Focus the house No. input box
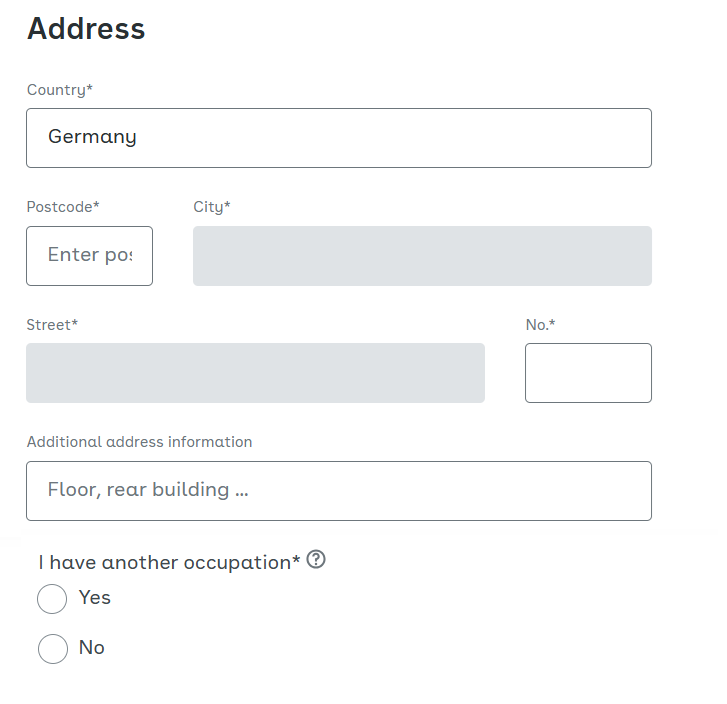 coord(588,373)
